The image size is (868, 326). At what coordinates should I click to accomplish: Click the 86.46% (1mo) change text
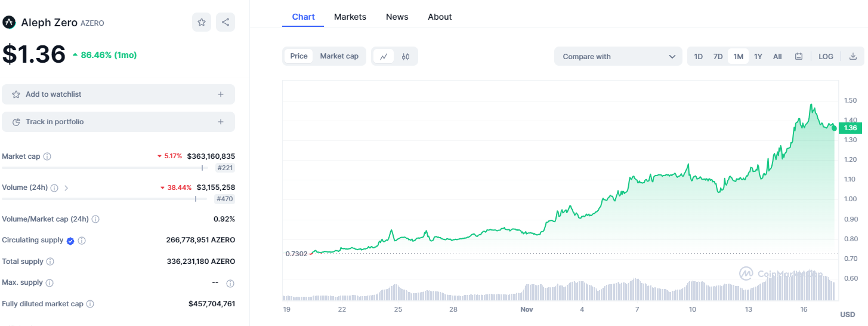109,55
